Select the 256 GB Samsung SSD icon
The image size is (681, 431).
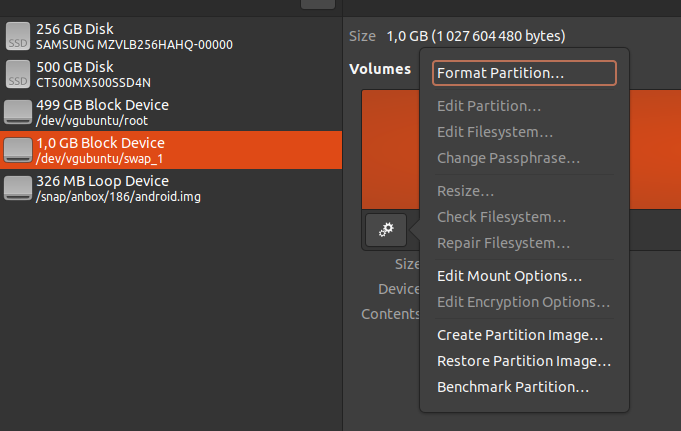click(x=18, y=36)
